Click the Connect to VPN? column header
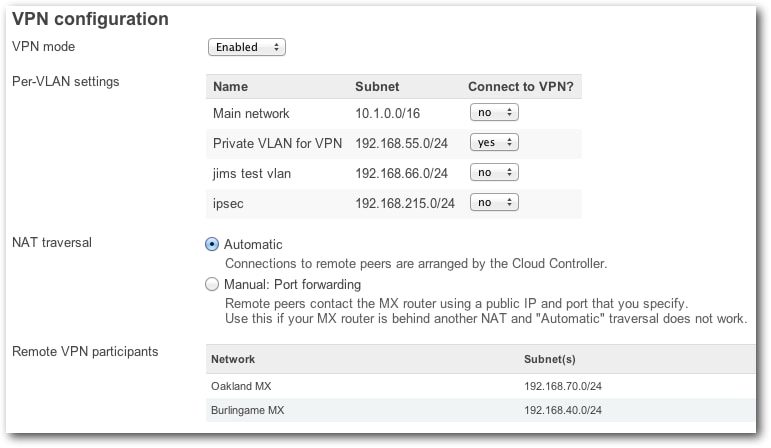 pyautogui.click(x=521, y=87)
